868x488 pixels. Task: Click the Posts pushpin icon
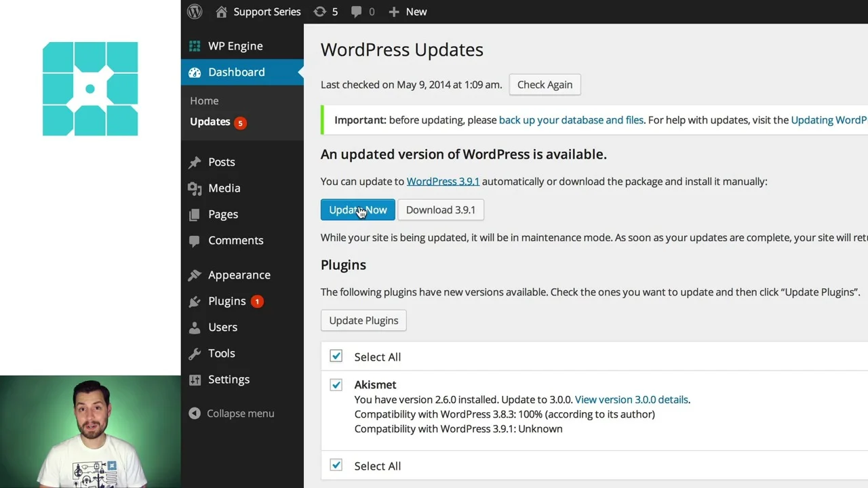point(195,162)
